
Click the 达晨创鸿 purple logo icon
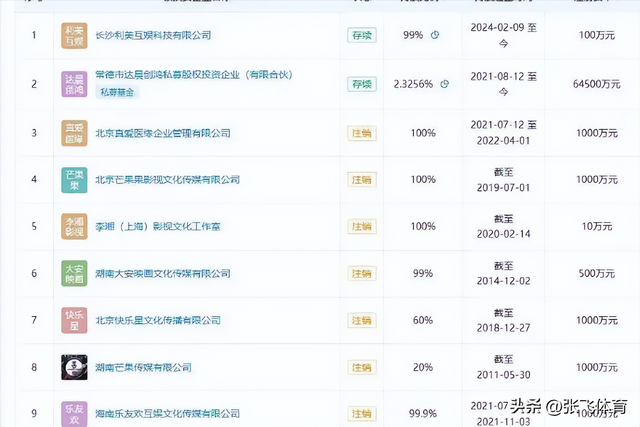[x=74, y=84]
